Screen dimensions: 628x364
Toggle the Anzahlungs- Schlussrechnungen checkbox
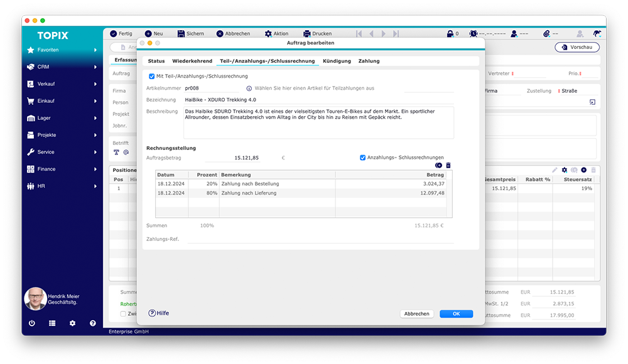(362, 158)
